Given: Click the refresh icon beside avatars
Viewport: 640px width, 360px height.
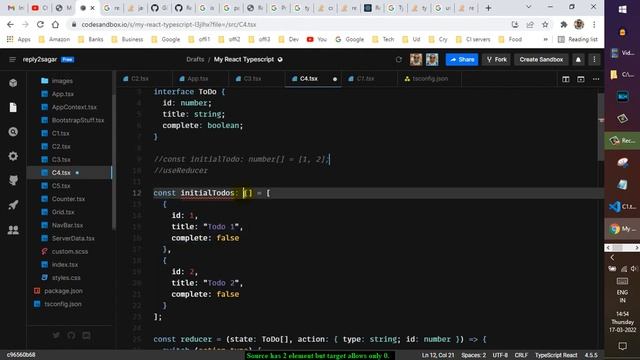Looking at the screenshot, I should click(x=399, y=60).
